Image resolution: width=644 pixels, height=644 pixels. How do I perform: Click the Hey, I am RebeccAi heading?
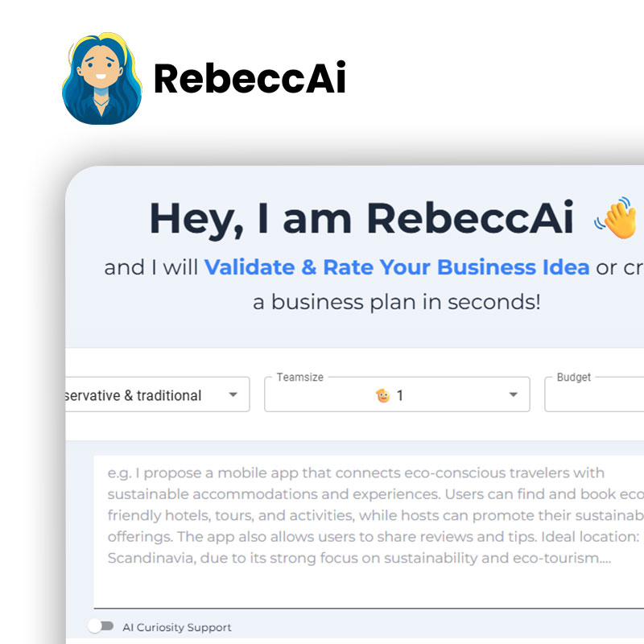point(361,218)
